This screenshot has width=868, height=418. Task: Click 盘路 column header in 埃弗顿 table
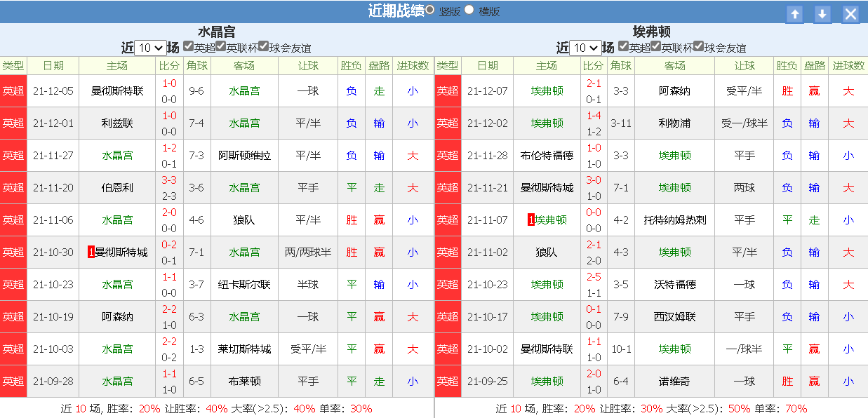814,66
